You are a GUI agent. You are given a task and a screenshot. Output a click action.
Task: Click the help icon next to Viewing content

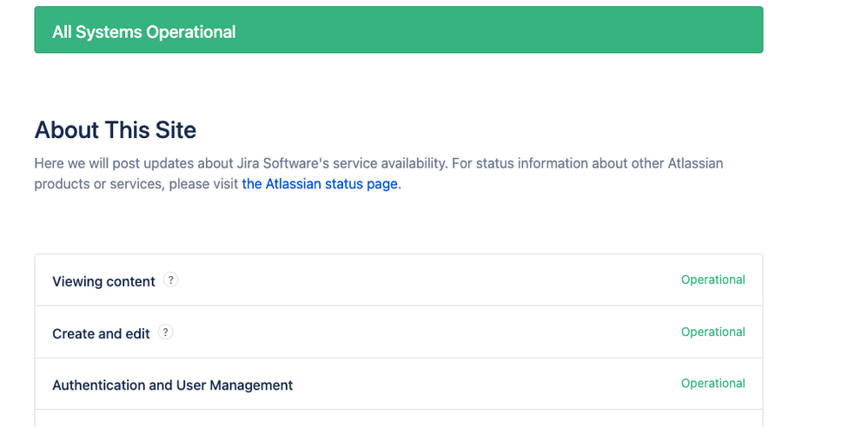click(170, 279)
